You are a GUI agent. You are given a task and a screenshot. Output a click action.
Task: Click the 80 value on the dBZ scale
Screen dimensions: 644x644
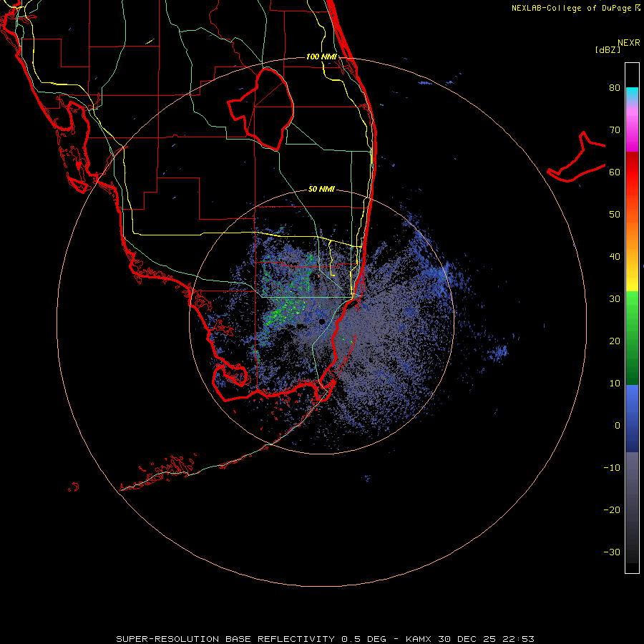point(615,88)
